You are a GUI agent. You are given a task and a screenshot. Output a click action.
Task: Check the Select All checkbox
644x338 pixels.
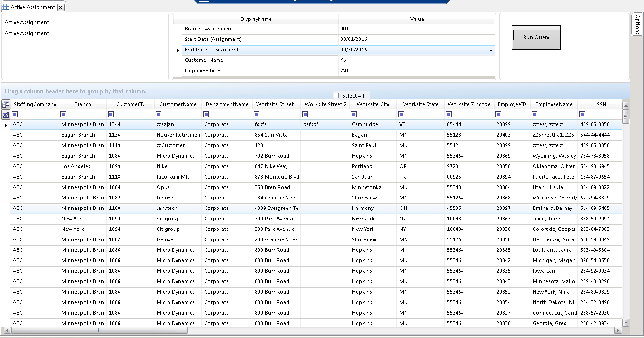337,95
